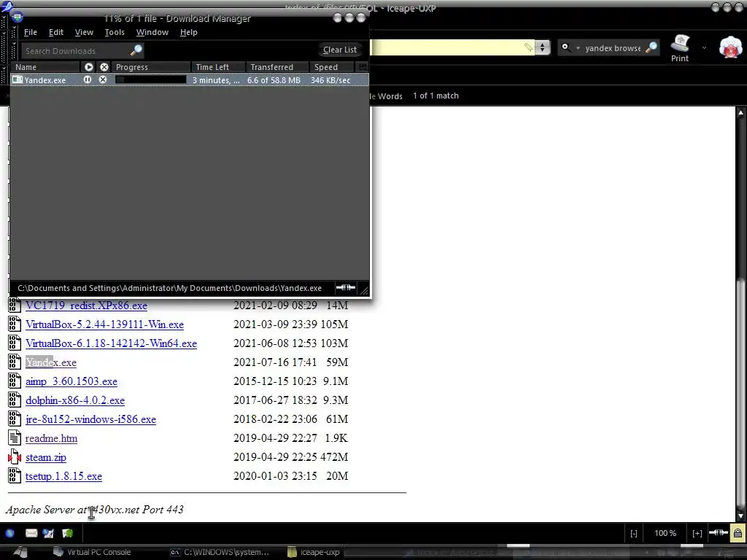Screen dimensions: 747x560
Task: Open the readme.htm link
Action: [51, 438]
